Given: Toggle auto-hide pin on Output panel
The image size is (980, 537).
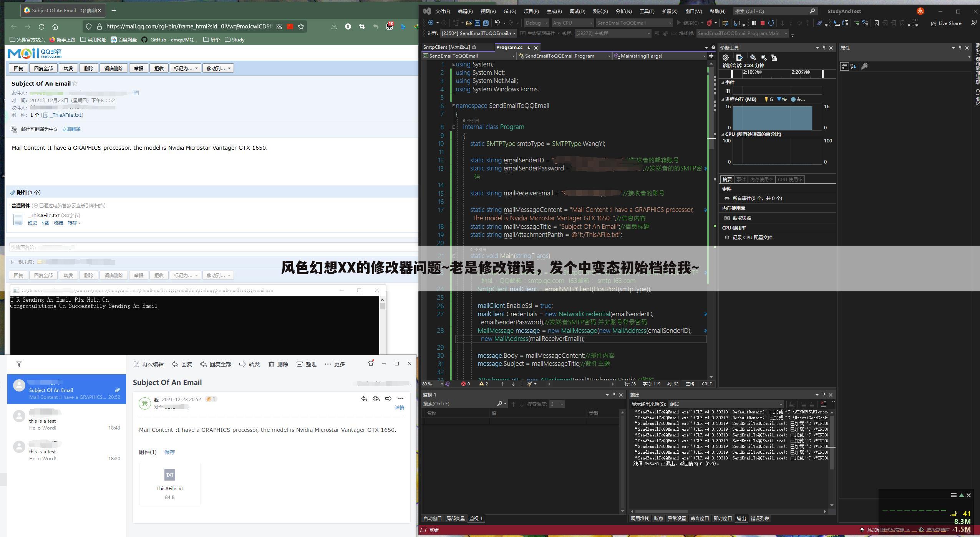Looking at the screenshot, I should [x=824, y=395].
